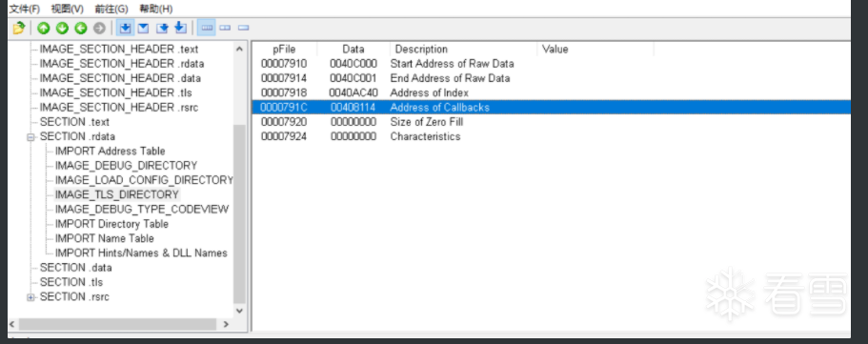Open IMAGE_DEBUG_DIRECTORY node
Viewport: 868px width, 344px height.
pos(126,165)
